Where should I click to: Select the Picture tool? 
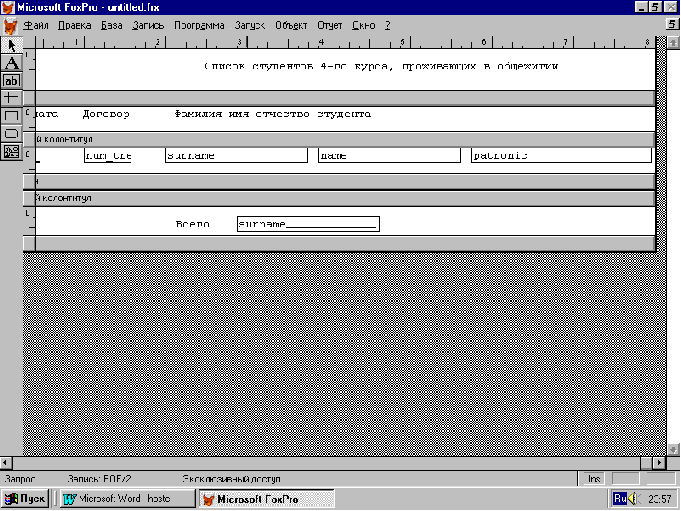(11, 152)
